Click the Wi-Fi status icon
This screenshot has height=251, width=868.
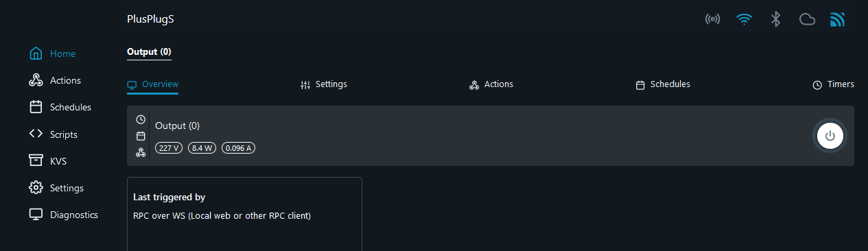[x=744, y=19]
